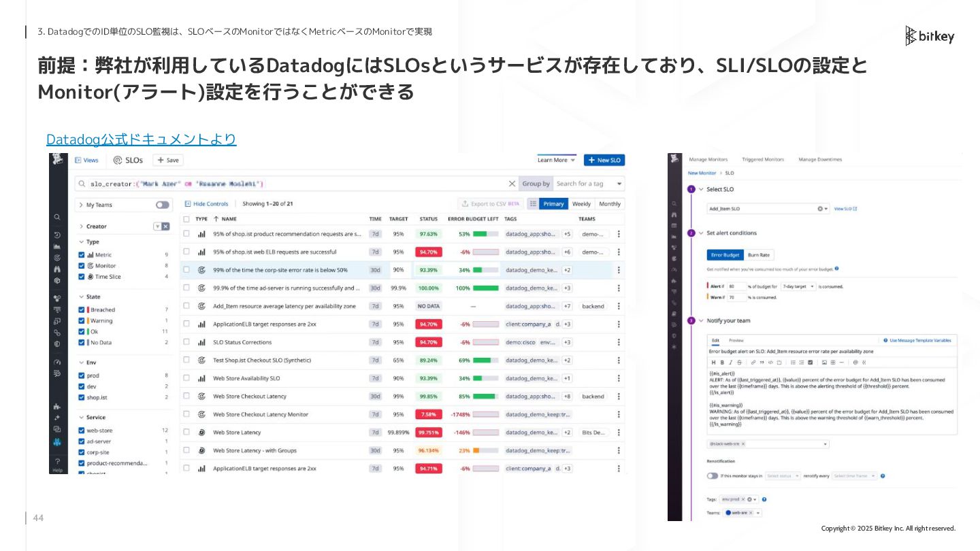The height and width of the screenshot is (551, 980).
Task: Expand the Creator filter section
Action: [x=82, y=227]
